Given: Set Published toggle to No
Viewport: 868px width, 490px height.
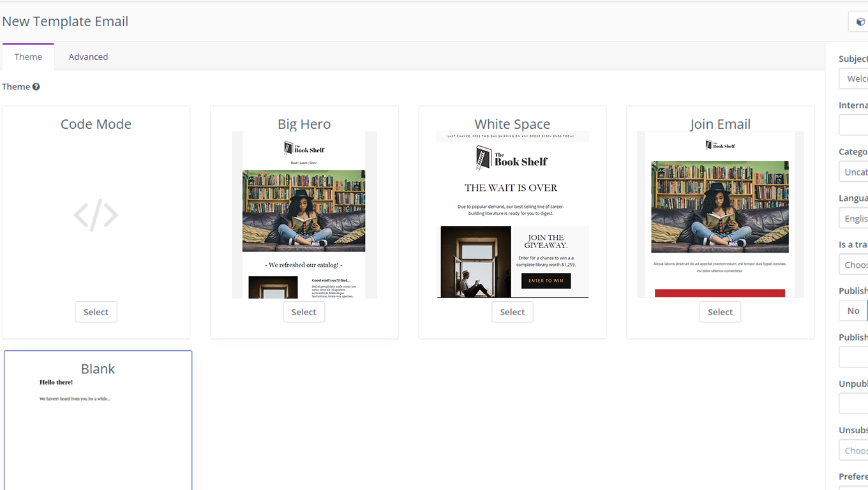Looking at the screenshot, I should click(x=853, y=311).
